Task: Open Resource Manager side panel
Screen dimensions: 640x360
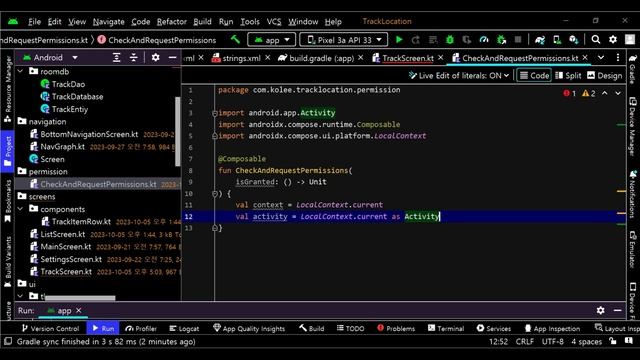Action: (8, 89)
